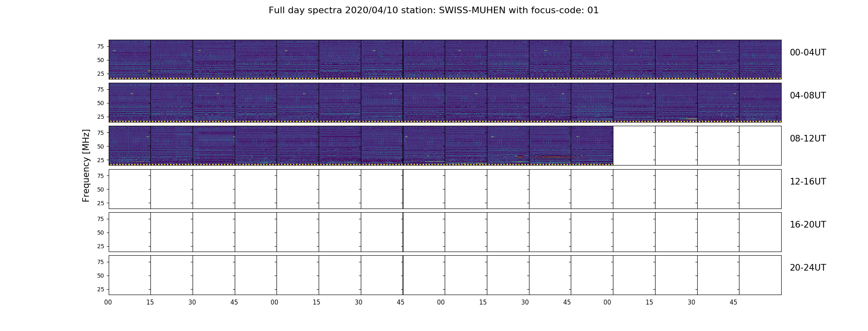Screen dimensions: 868x331
Task: Click the rightmost '45' time axis label
Action: pos(733,302)
